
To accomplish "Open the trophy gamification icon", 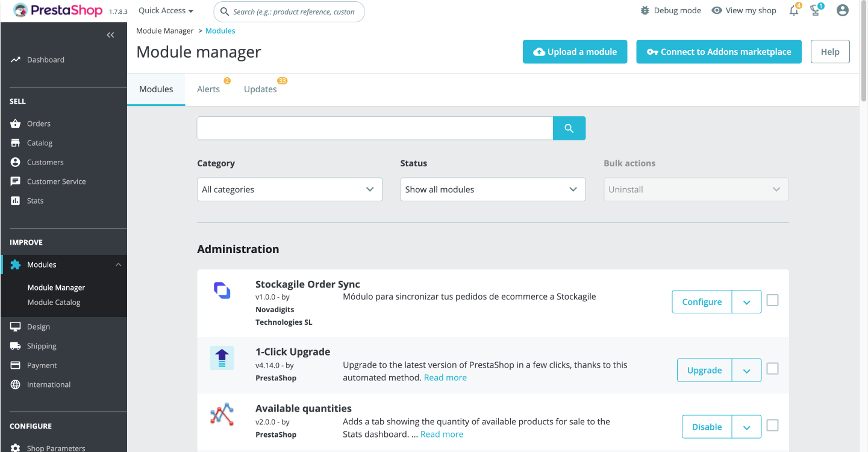I will tap(816, 10).
